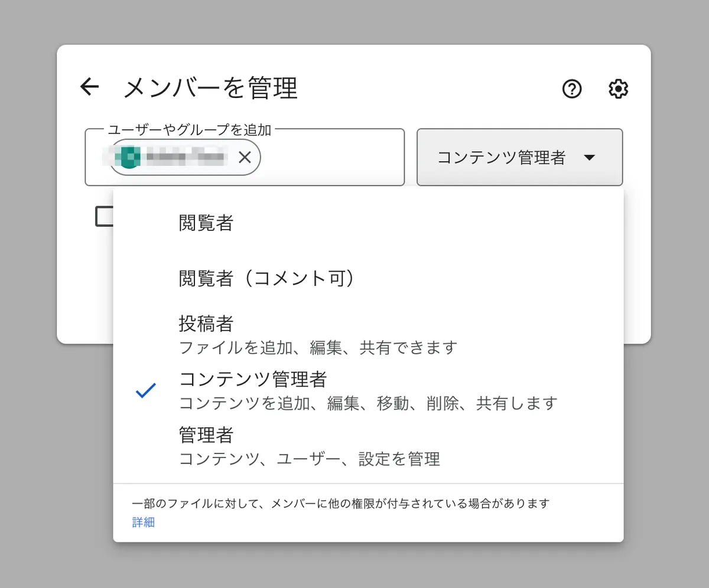Click the メンバーを管理 dialog title
Image resolution: width=709 pixels, height=588 pixels.
(210, 89)
